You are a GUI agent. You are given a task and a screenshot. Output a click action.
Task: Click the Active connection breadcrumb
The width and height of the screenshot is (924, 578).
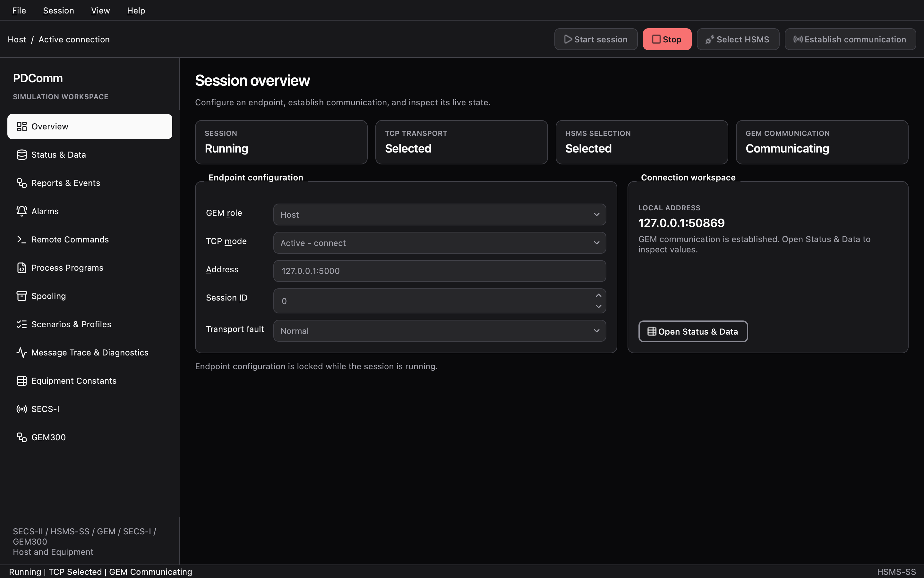[x=74, y=39]
